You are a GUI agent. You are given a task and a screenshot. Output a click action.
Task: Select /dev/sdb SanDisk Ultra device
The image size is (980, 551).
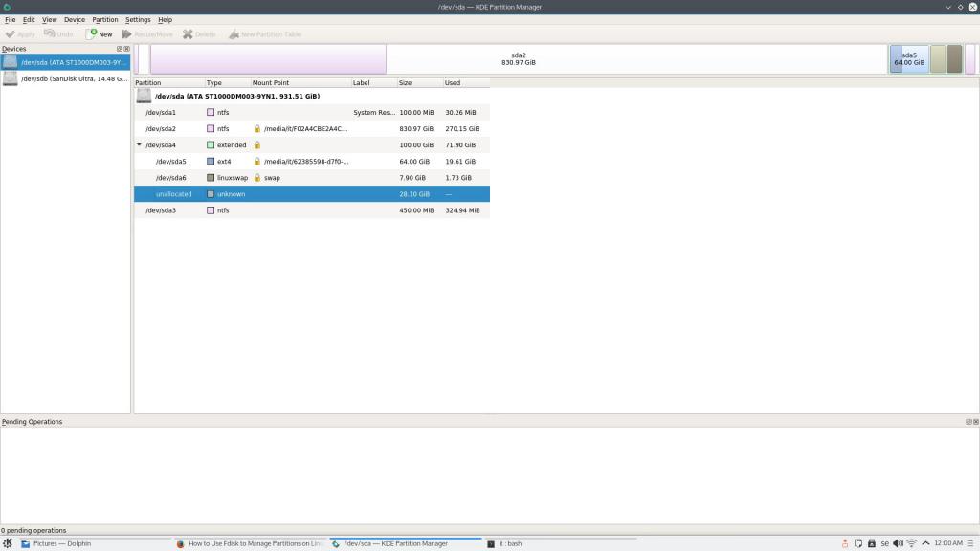tap(65, 78)
